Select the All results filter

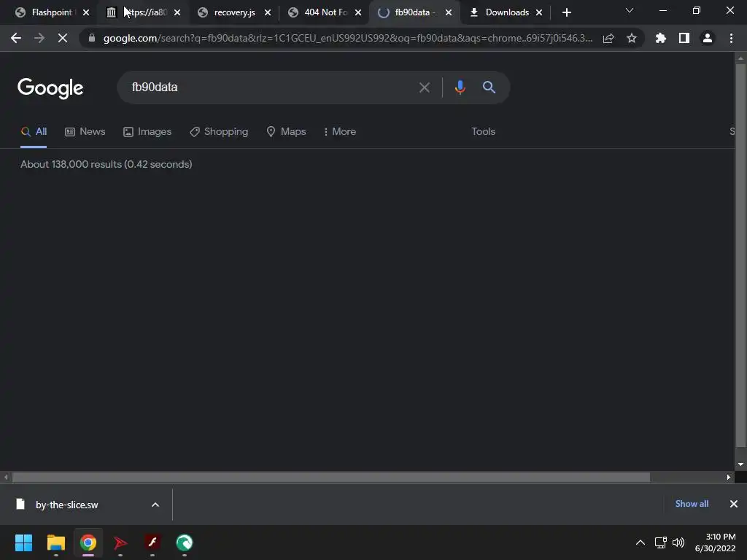[x=34, y=132]
